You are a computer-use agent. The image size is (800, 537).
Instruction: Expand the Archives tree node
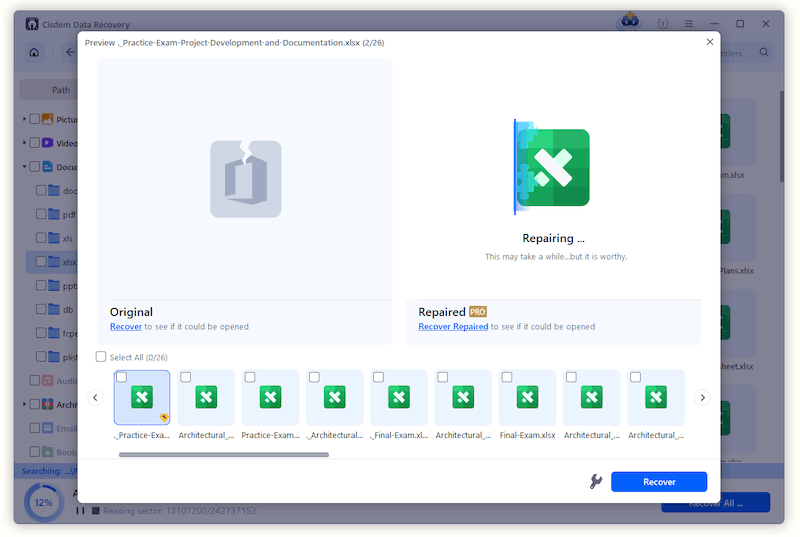pyautogui.click(x=24, y=404)
